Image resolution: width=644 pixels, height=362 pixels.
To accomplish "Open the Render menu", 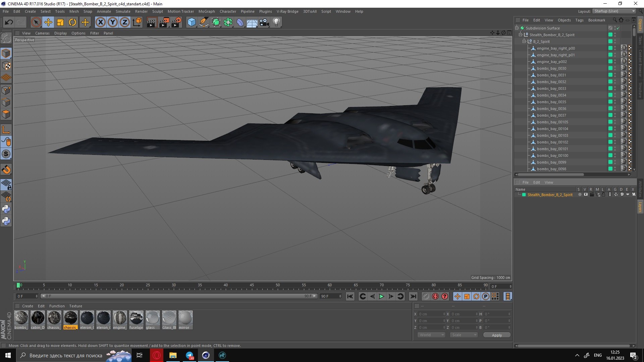I will pos(141,11).
